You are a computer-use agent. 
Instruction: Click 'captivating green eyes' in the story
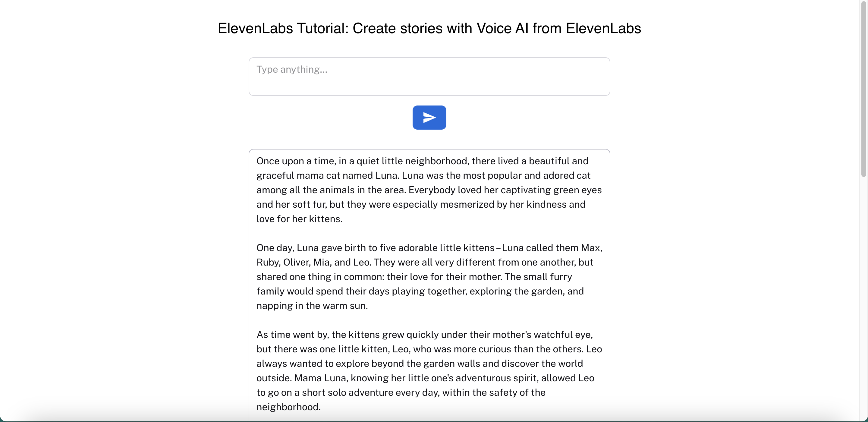(x=551, y=190)
